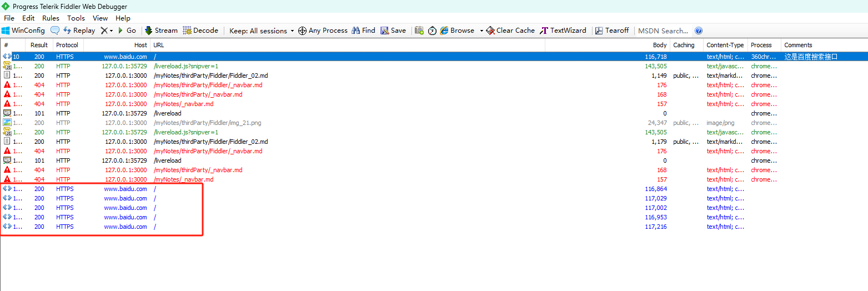Open the Keep: All sessions dropdown

(262, 31)
